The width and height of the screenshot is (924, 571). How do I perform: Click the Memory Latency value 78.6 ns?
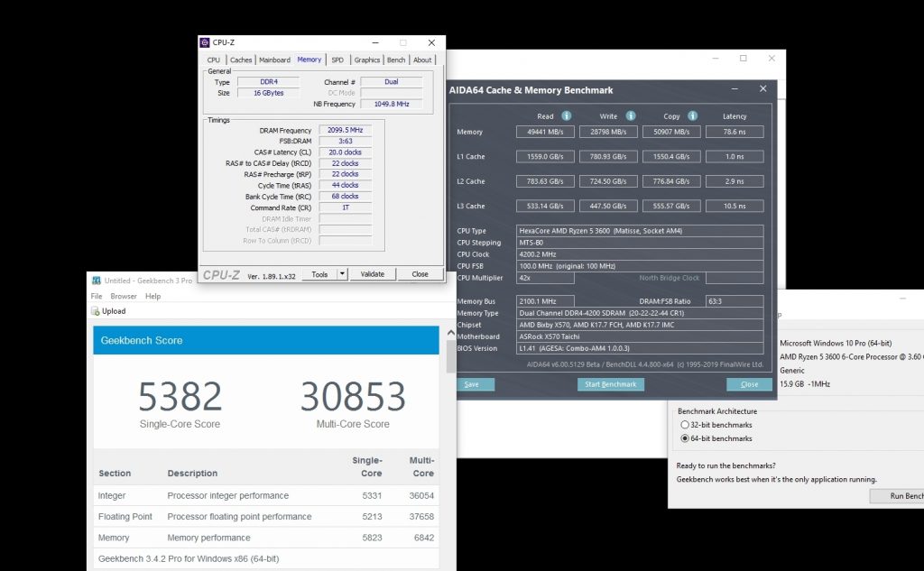[x=735, y=132]
